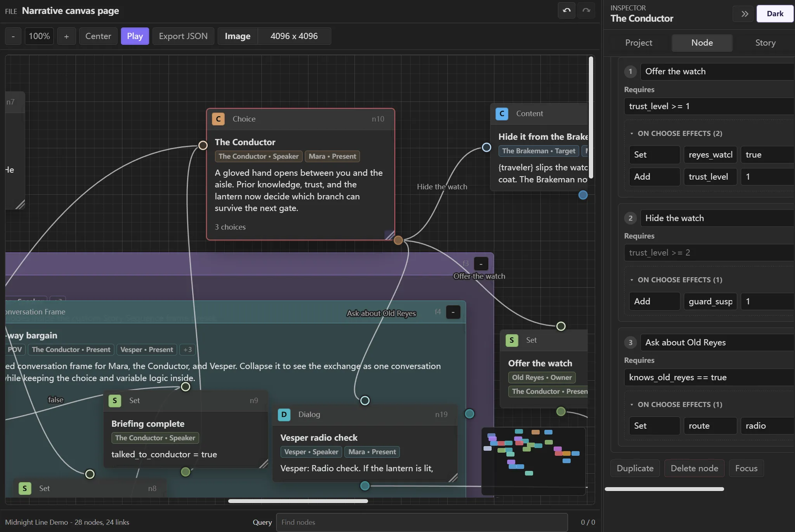Viewport: 795px width, 532px height.
Task: Click the Find nodes query field
Action: tap(422, 522)
